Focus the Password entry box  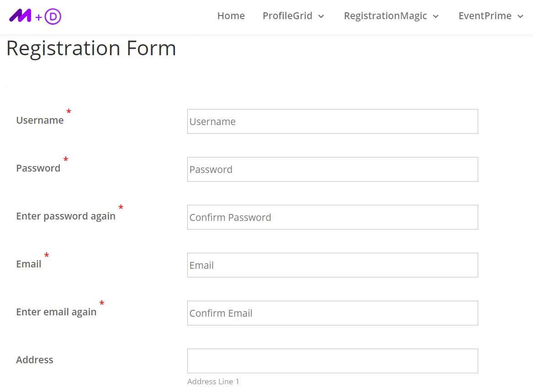332,169
